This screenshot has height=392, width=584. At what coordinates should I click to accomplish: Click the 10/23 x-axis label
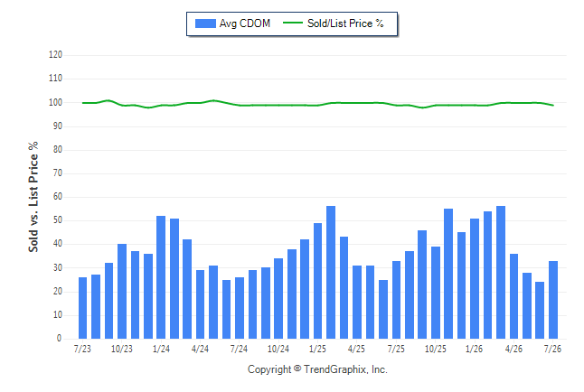click(122, 349)
